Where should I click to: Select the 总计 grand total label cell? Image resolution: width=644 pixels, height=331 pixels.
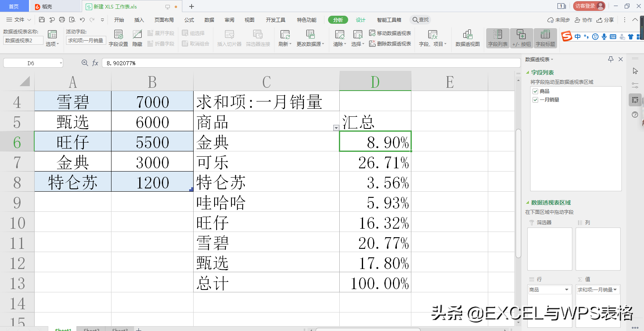(x=266, y=282)
